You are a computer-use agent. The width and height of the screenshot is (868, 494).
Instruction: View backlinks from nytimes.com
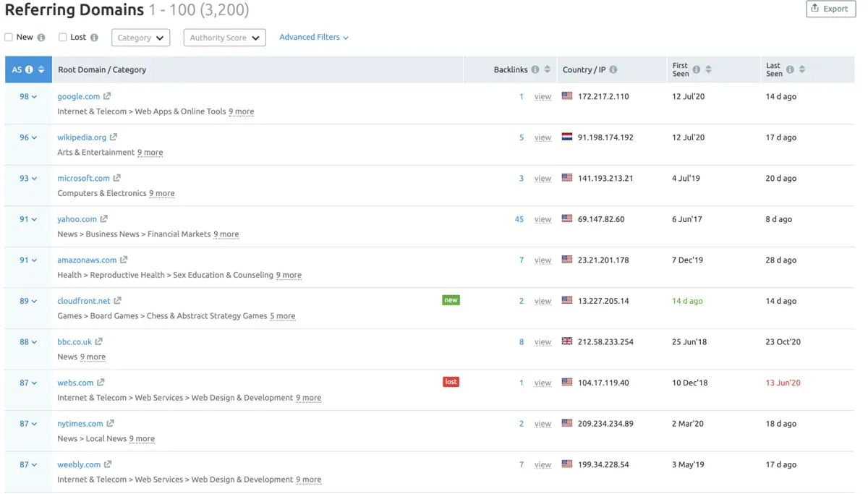542,424
